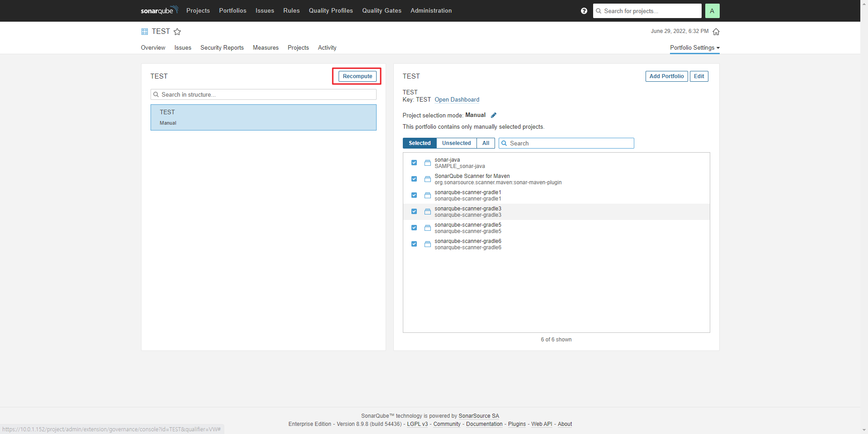Follow the SonarSource SA link
The image size is (868, 434).
tap(479, 416)
